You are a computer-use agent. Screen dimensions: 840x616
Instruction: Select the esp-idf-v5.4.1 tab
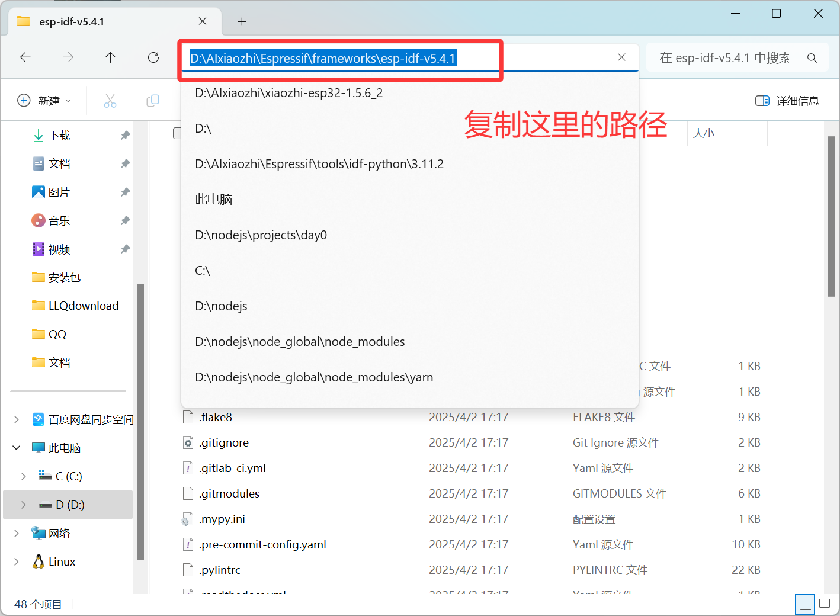coord(115,22)
